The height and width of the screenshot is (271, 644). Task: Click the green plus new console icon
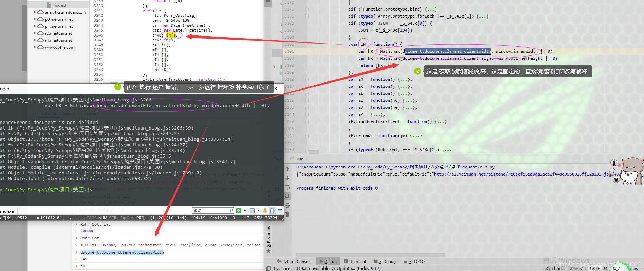tap(239, 211)
